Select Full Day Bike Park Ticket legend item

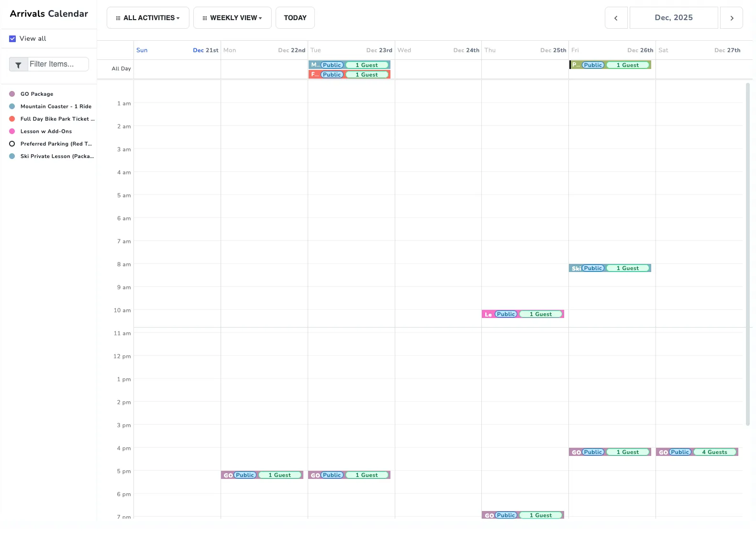[52, 119]
